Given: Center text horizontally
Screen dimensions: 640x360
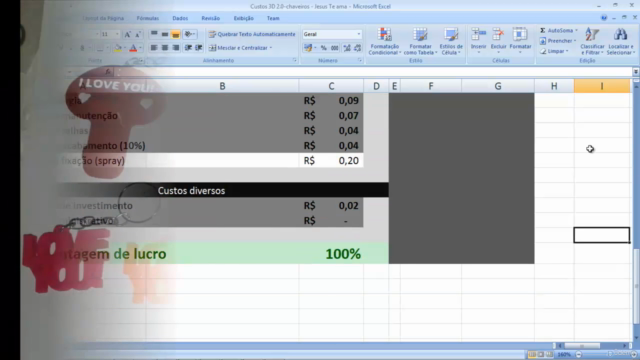Looking at the screenshot, I should 165,48.
